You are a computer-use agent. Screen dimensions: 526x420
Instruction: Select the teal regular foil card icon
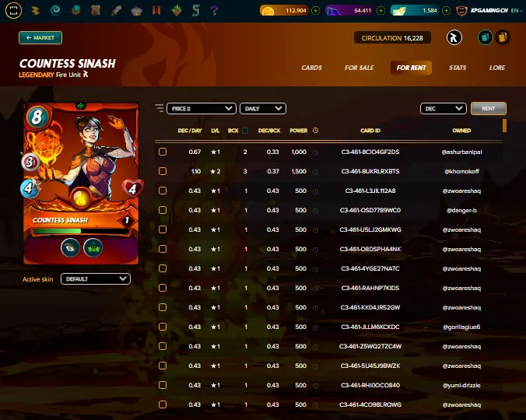click(x=485, y=37)
